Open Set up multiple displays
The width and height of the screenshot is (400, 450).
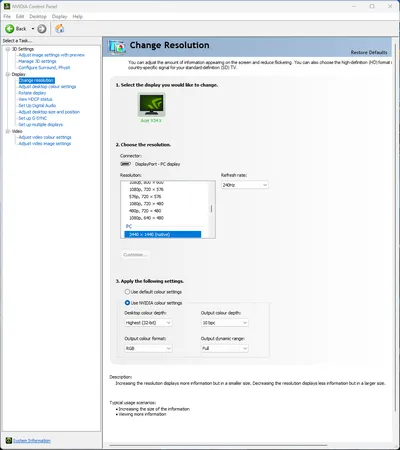[x=41, y=125]
